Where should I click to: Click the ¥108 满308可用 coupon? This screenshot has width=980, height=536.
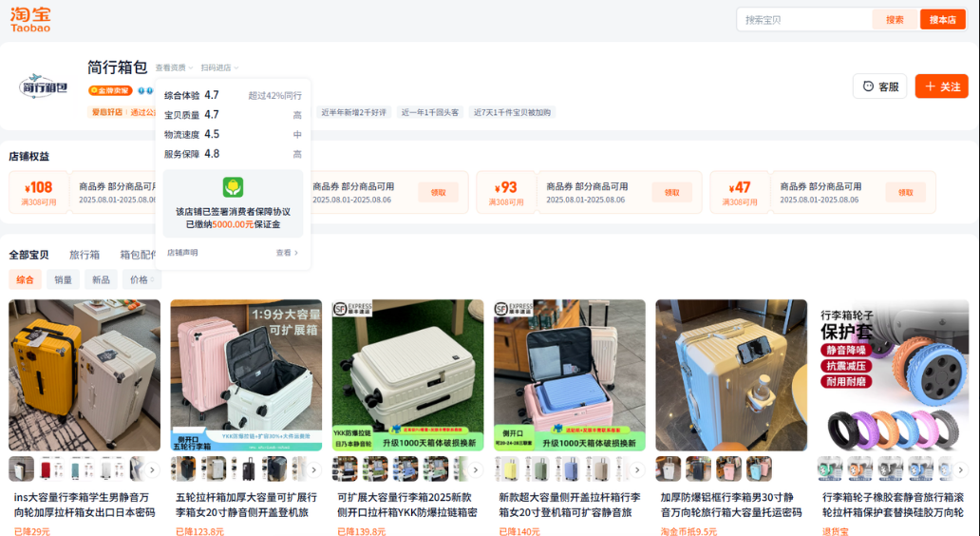click(x=39, y=192)
